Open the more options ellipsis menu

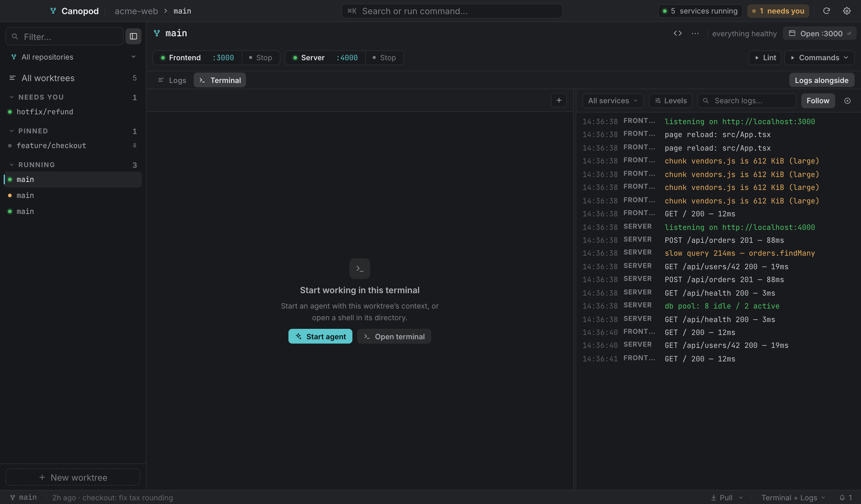[x=695, y=33]
